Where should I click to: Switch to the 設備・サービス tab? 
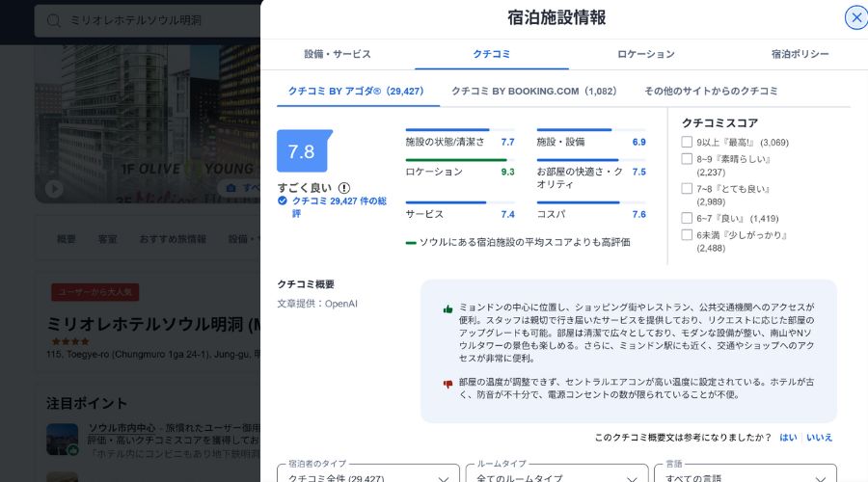coord(338,54)
